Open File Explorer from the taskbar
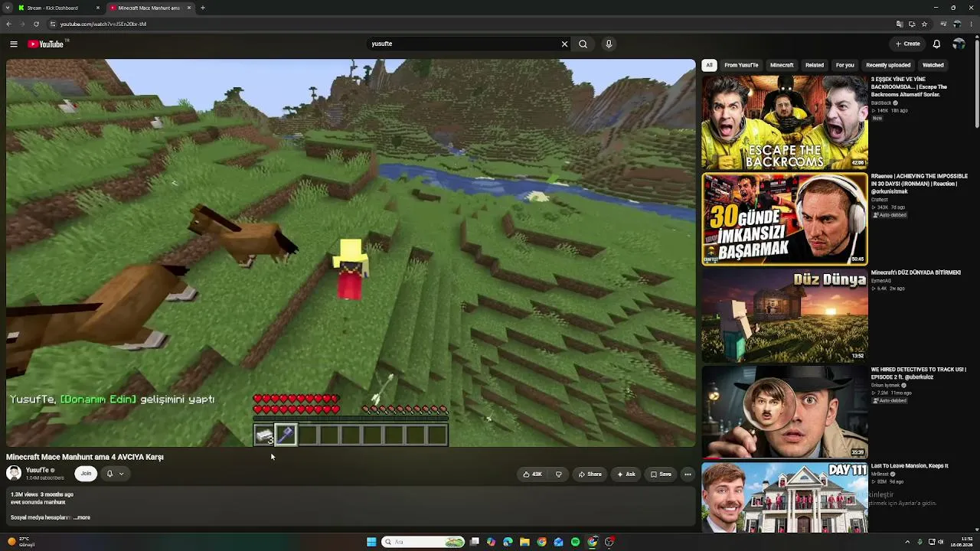This screenshot has height=551, width=980. point(524,542)
